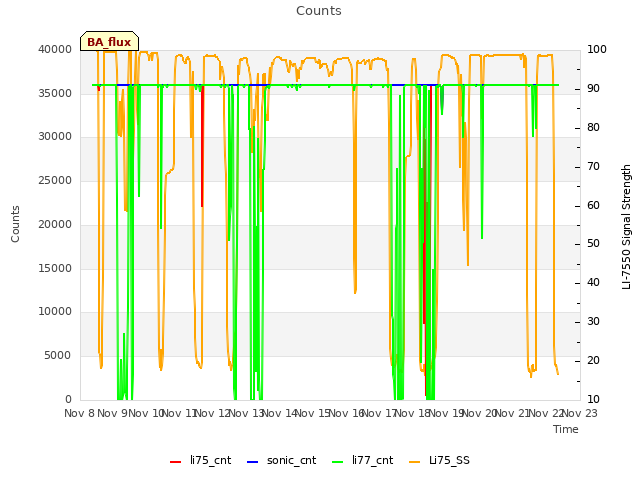Image resolution: width=640 pixels, height=480 pixels.
Task: Click the LI-7550 Signal Strength axis label
Action: point(626,227)
